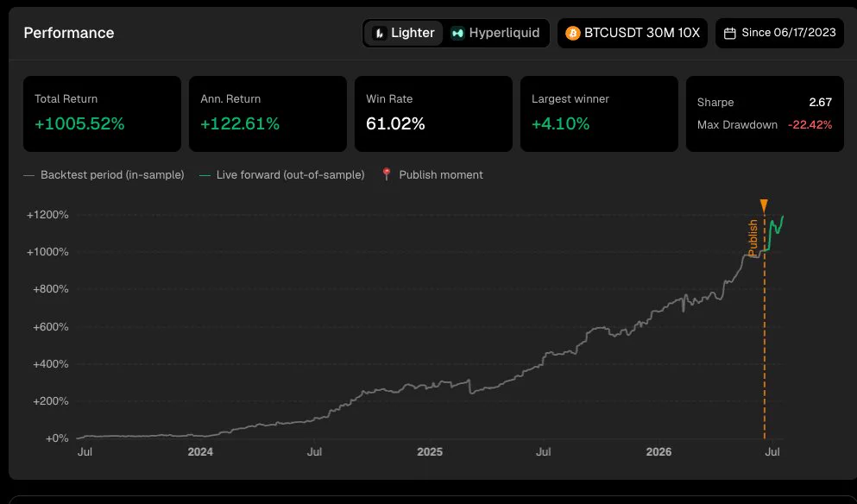Open the Since 06/17/2023 date picker
Image resolution: width=857 pixels, height=504 pixels.
pyautogui.click(x=779, y=33)
